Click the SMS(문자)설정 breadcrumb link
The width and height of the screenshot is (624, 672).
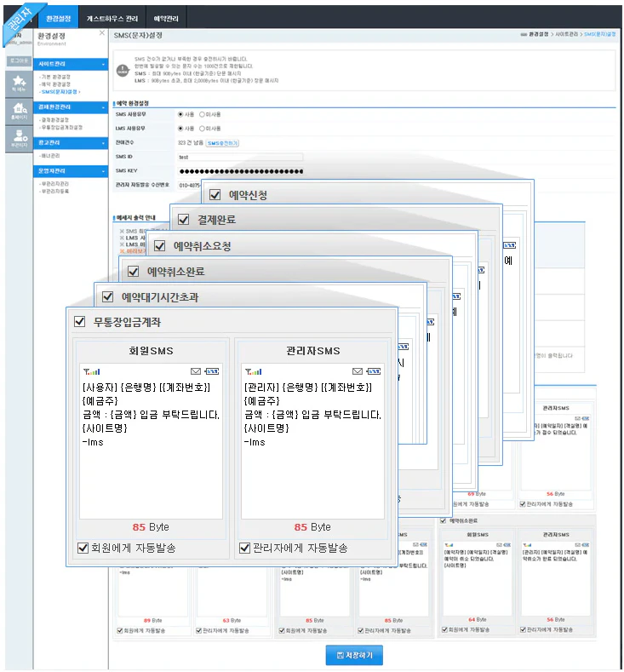coord(599,34)
